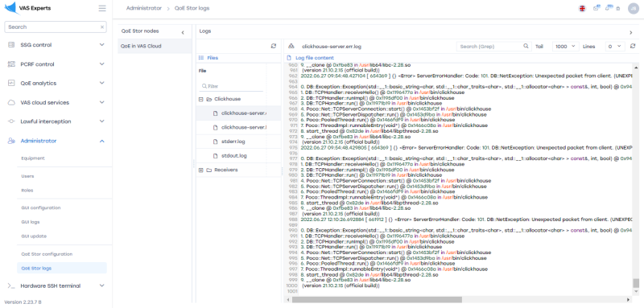The image size is (644, 308).
Task: Click the hamburger menu icon beside VAS Experts
Action: tap(102, 8)
